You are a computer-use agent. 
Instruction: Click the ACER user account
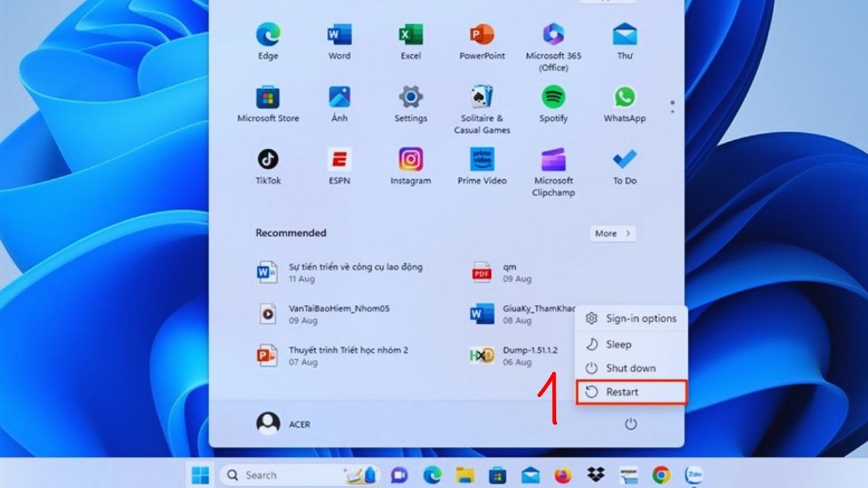point(288,424)
